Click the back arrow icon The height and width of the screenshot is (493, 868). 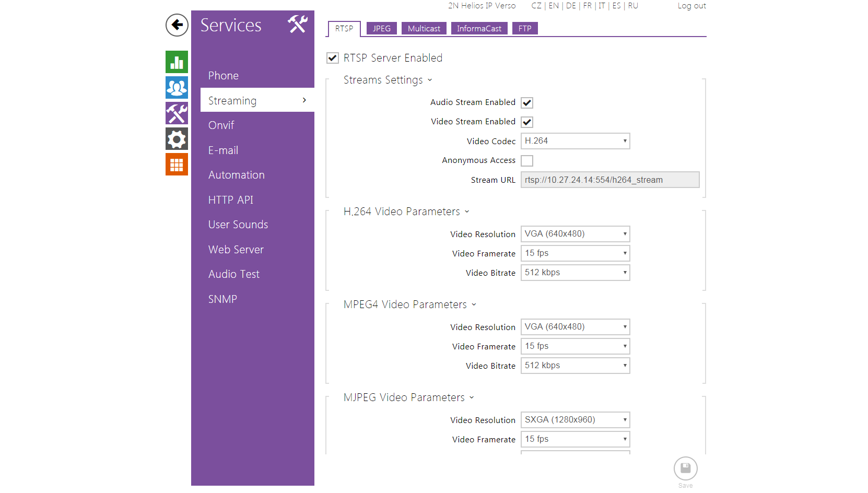pyautogui.click(x=177, y=25)
